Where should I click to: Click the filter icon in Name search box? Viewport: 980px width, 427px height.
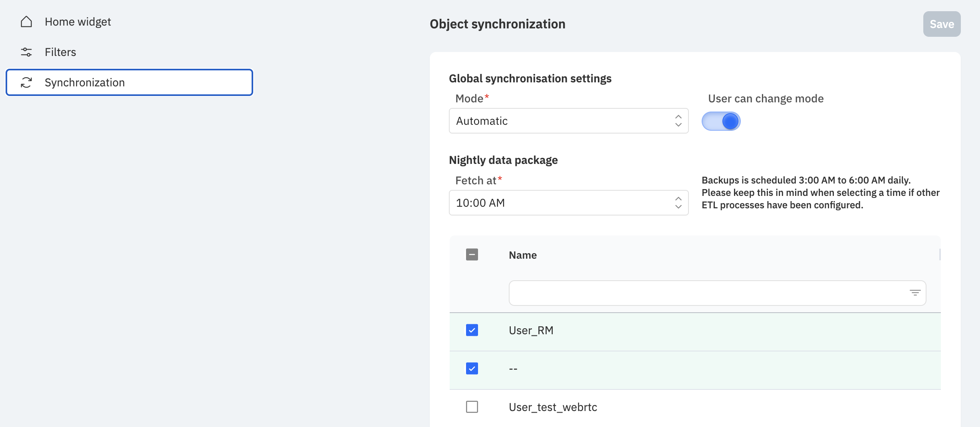tap(915, 293)
